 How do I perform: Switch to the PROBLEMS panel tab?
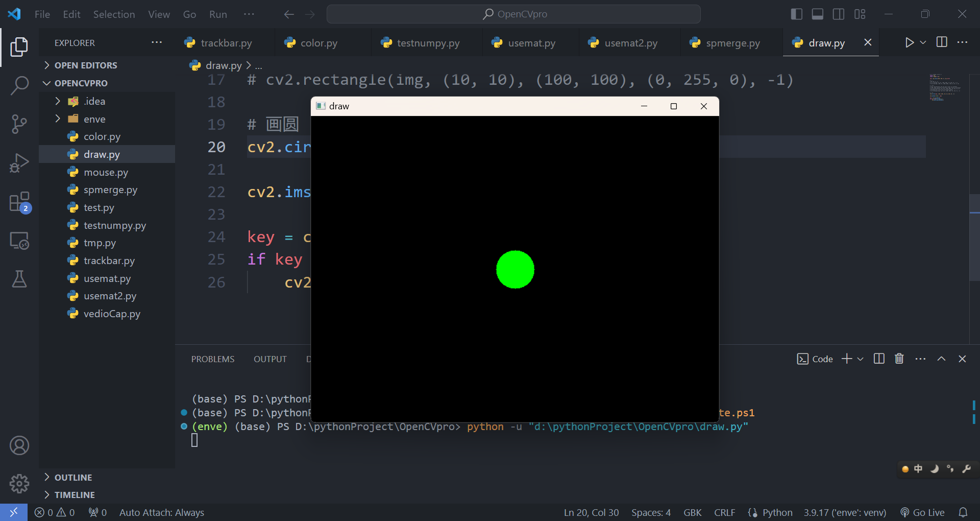213,359
